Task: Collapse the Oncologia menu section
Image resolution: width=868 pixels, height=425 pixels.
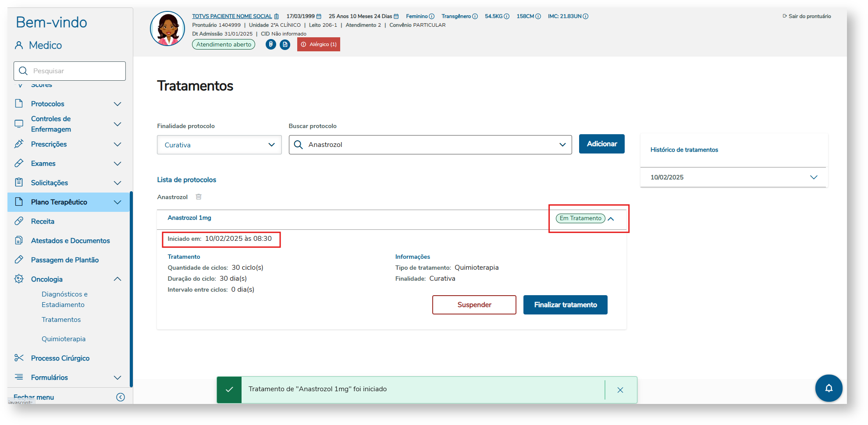Action: pyautogui.click(x=117, y=279)
